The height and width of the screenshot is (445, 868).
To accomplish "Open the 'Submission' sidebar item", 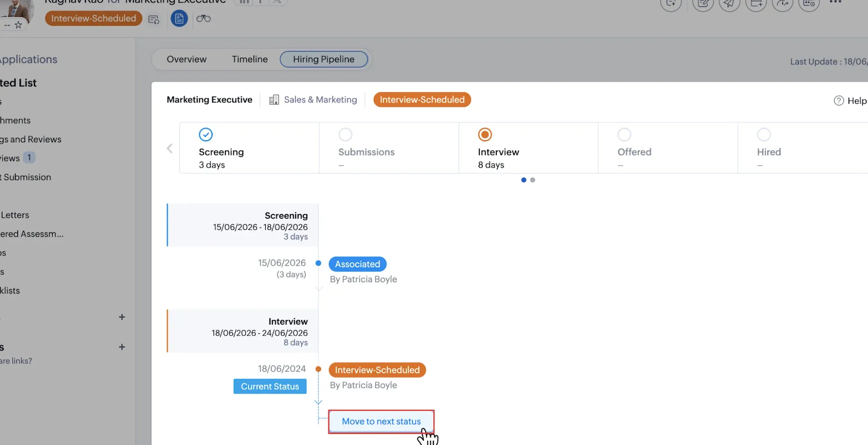I will [x=26, y=177].
